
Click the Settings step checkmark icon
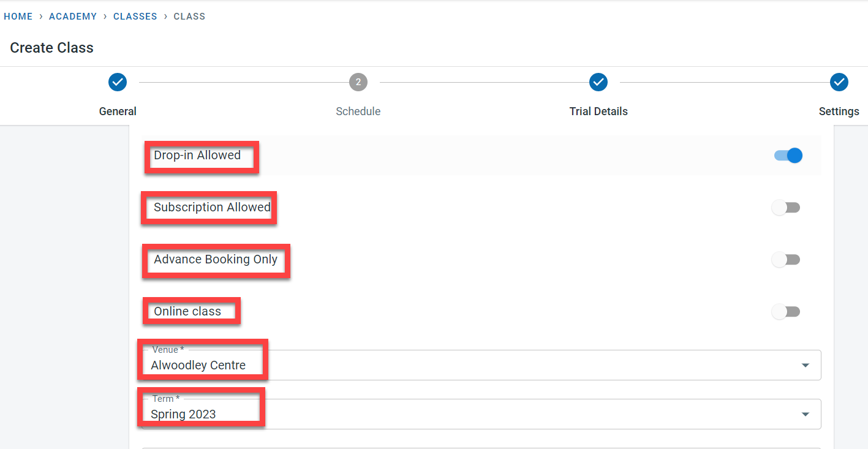pyautogui.click(x=839, y=82)
